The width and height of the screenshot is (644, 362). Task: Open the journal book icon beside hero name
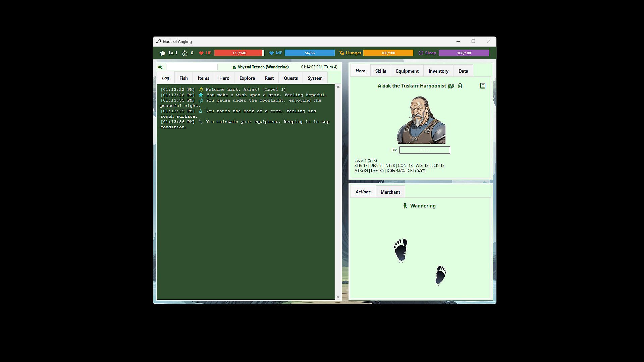pyautogui.click(x=483, y=86)
